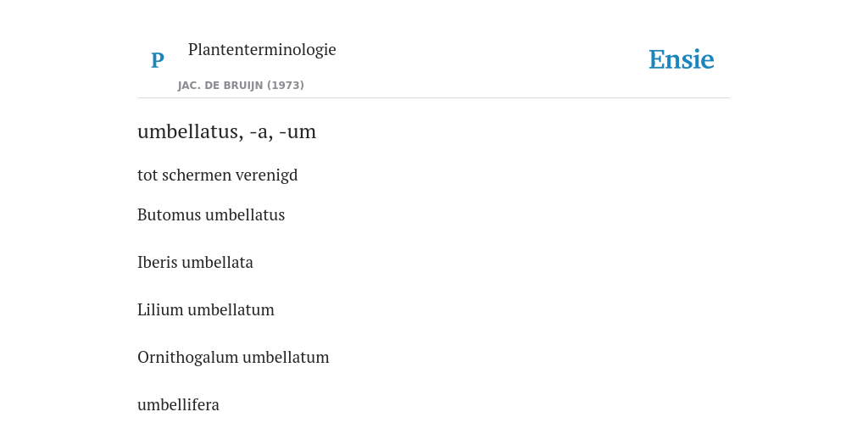Click the word Lilium
The width and height of the screenshot is (868, 434).
coord(160,310)
